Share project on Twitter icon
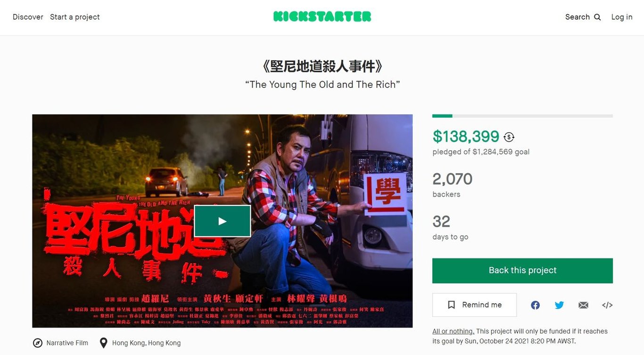Screen dimensions: 644x355 point(559,305)
